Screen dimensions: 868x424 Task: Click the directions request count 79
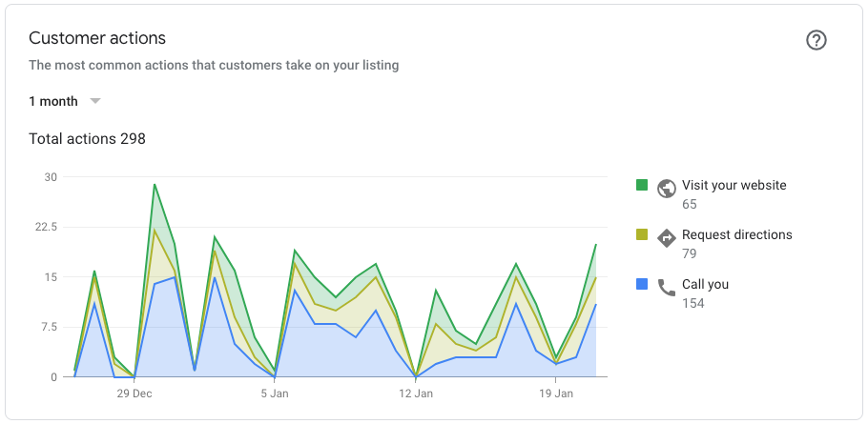coord(690,253)
